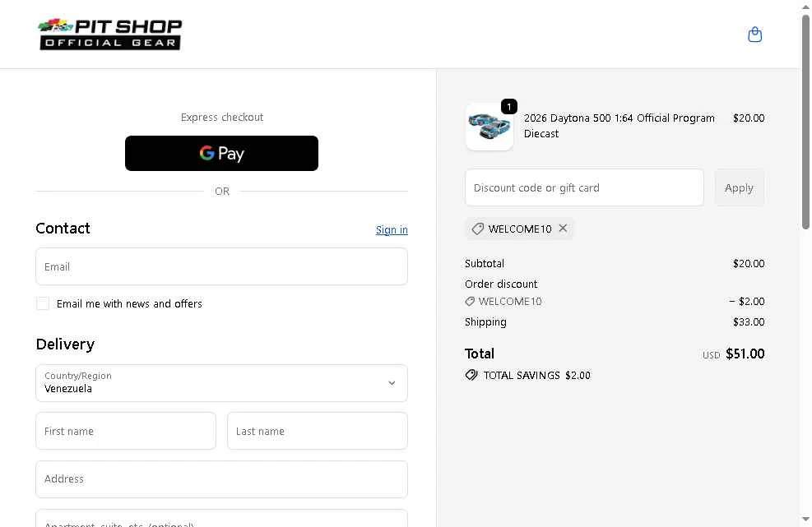Screen dimensions: 812x527
Task: Click the Shipping $33.00 value
Action: click(x=749, y=322)
